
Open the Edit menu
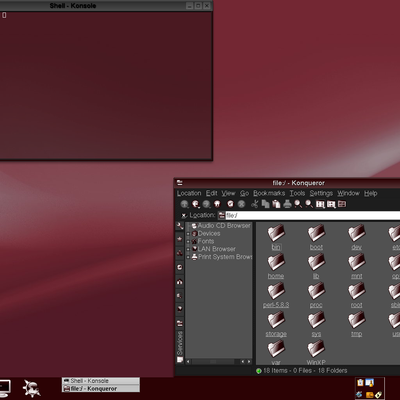pos(211,193)
